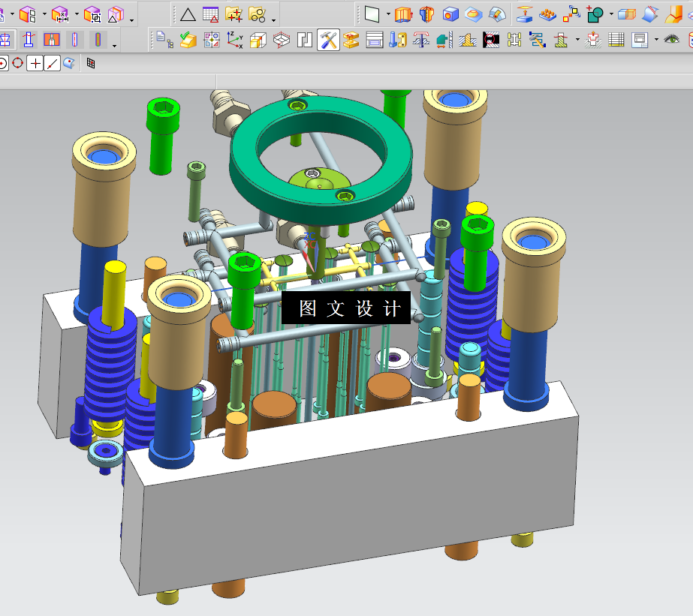The image size is (693, 616).
Task: Select the cube with dimension arrows icon
Action: tap(60, 14)
